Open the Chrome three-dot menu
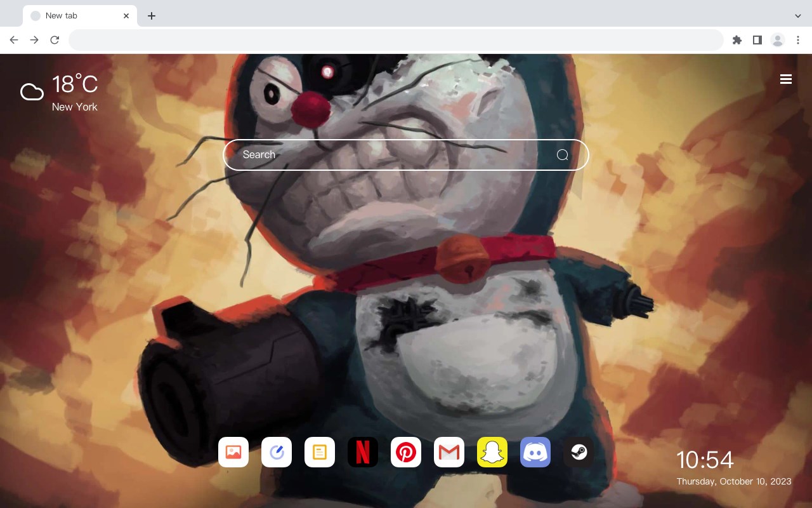This screenshot has height=508, width=812. (x=798, y=40)
